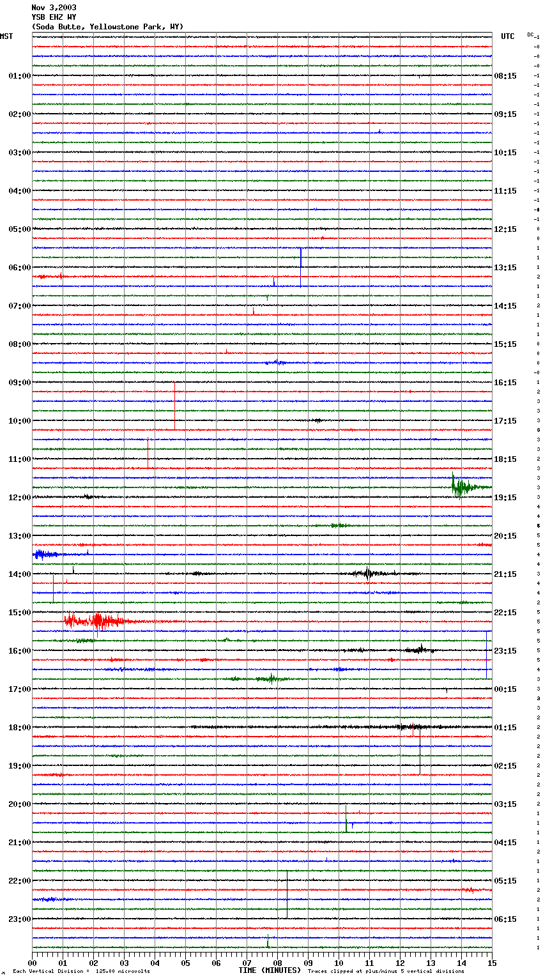
Task: Select the 20:00 MST hour label
Action: coord(20,804)
